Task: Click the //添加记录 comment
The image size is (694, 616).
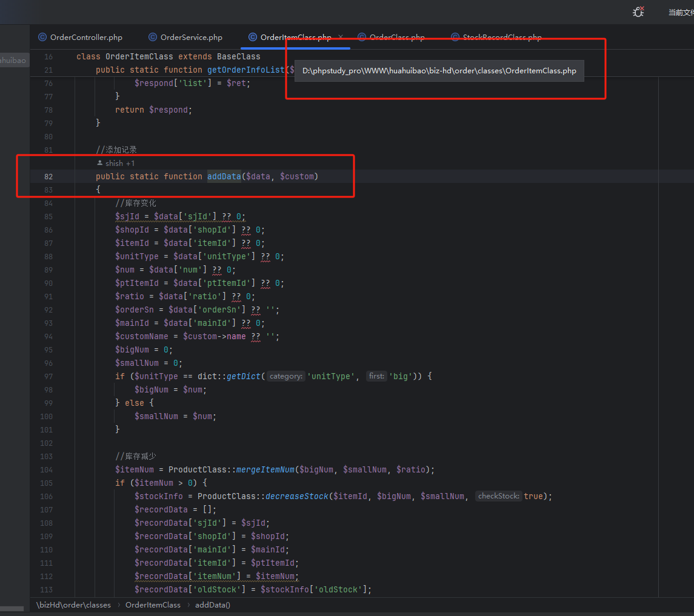Action: [116, 150]
